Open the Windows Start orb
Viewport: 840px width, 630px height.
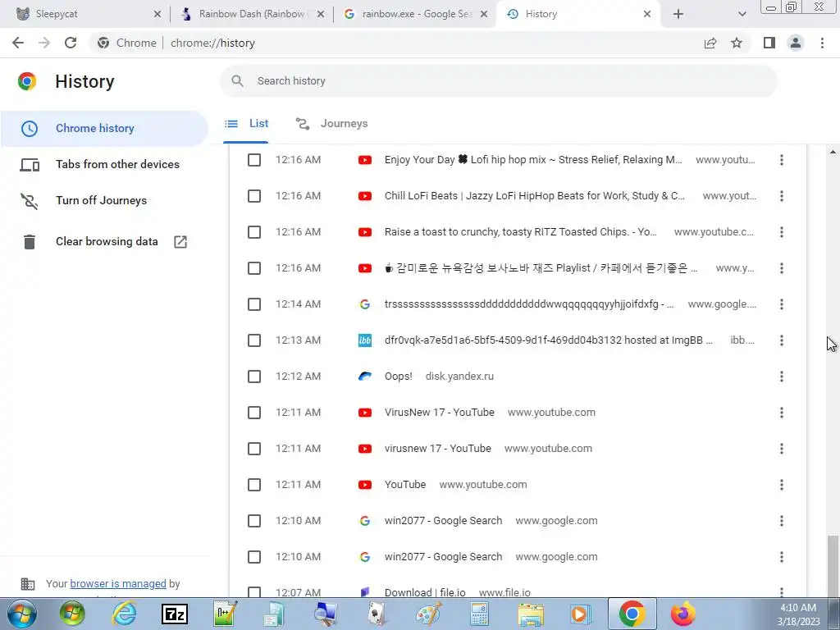click(22, 614)
